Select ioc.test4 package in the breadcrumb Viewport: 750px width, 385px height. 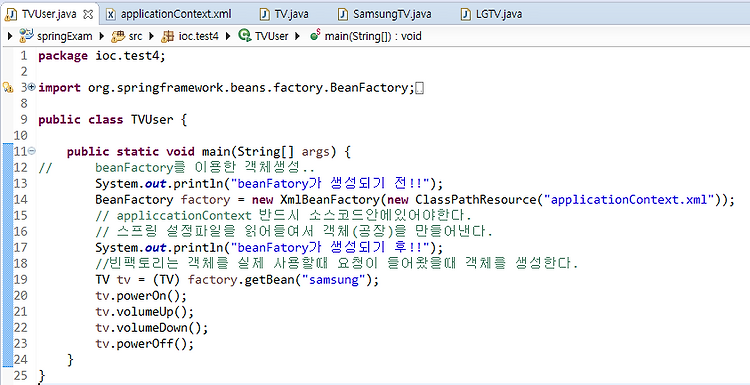tap(199, 36)
